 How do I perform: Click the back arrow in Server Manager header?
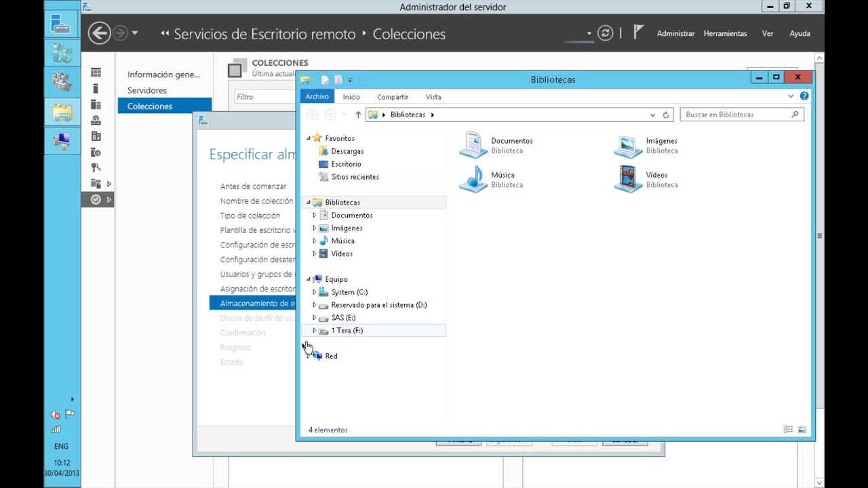[99, 33]
